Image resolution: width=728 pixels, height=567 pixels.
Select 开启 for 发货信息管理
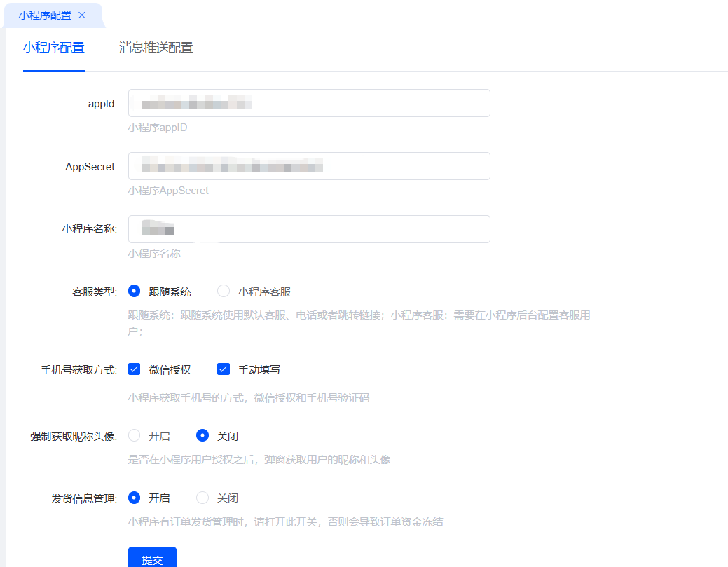[135, 498]
